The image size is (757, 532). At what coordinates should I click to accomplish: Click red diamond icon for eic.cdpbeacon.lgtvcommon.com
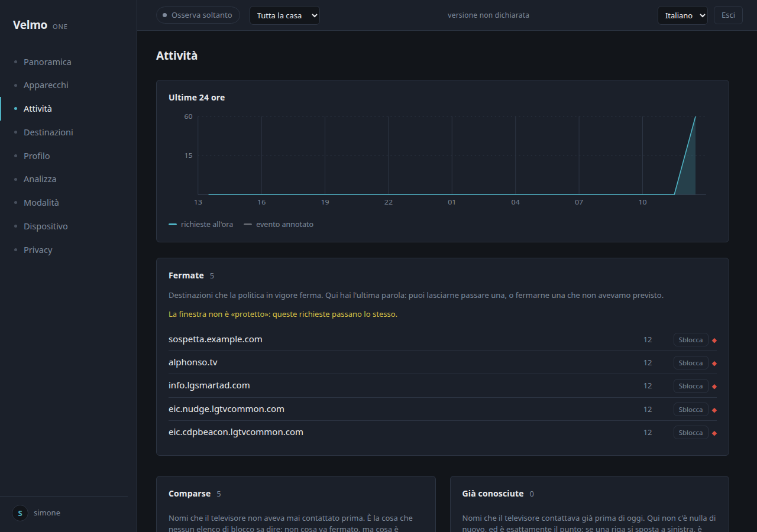coord(714,433)
